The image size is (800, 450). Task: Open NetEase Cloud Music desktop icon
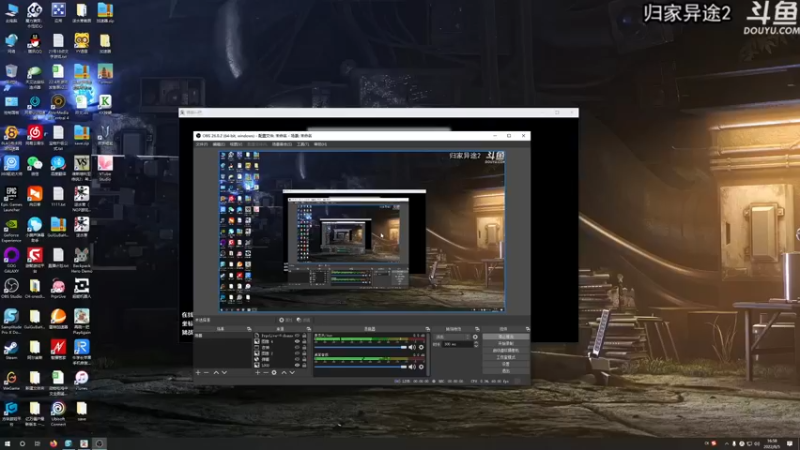tap(35, 136)
